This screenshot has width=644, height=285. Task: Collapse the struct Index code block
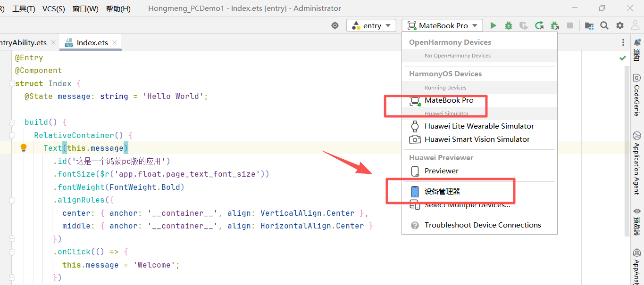(11, 83)
